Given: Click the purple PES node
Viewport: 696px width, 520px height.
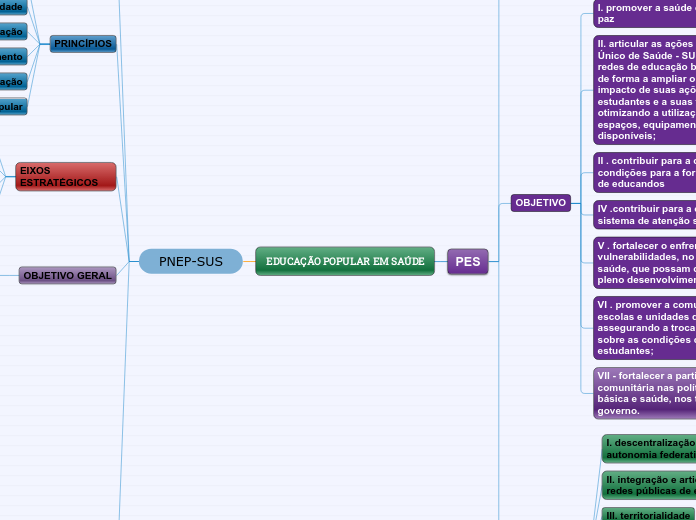Looking at the screenshot, I should point(468,262).
